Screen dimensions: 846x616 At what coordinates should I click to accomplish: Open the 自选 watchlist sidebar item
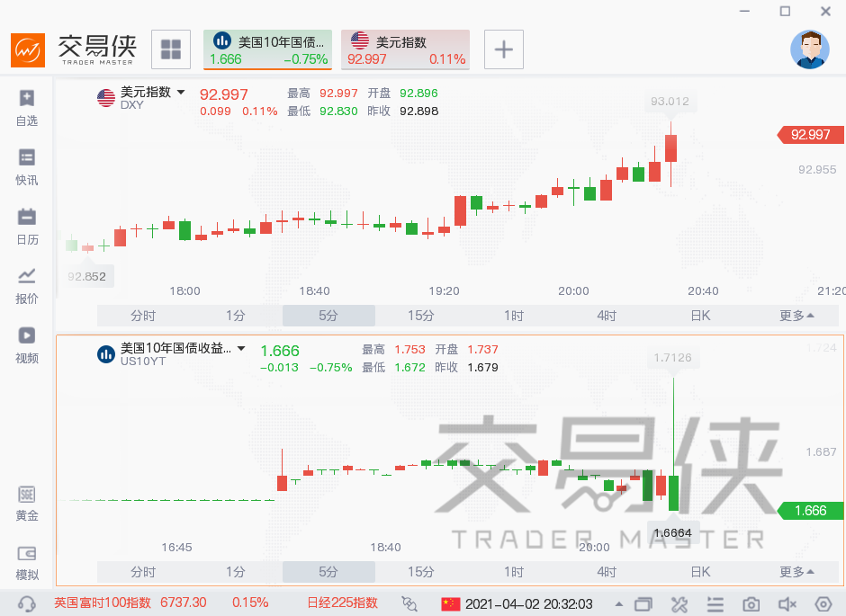[26, 108]
